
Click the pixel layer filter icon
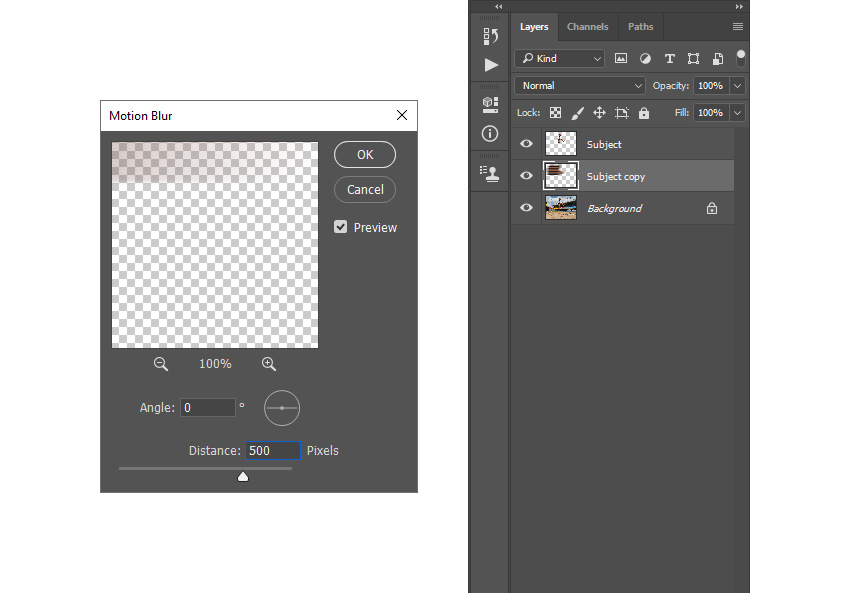(621, 59)
